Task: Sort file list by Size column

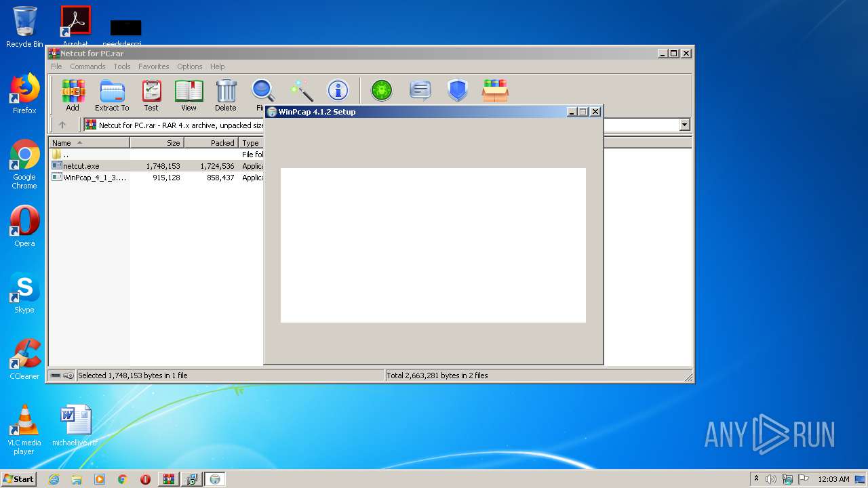Action: (157, 143)
